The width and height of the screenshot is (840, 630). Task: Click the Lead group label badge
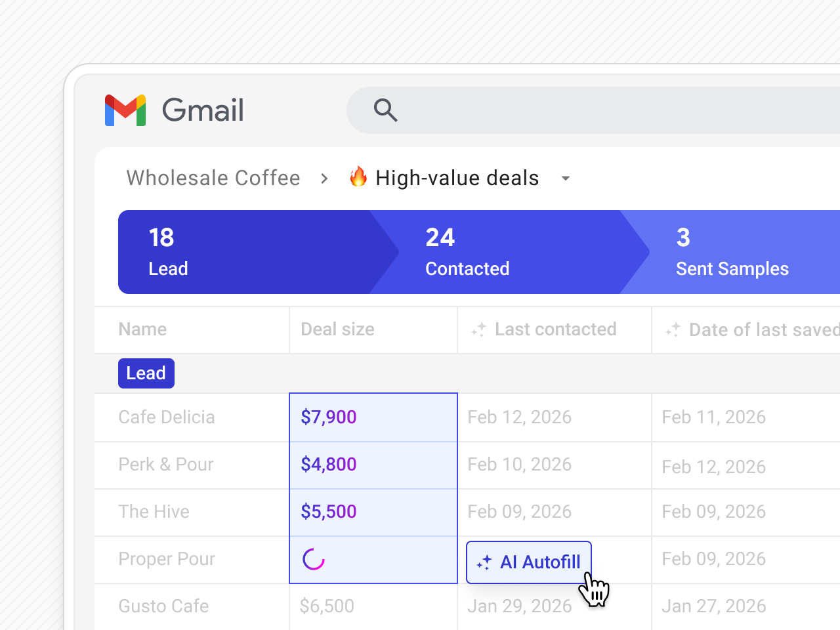point(146,373)
